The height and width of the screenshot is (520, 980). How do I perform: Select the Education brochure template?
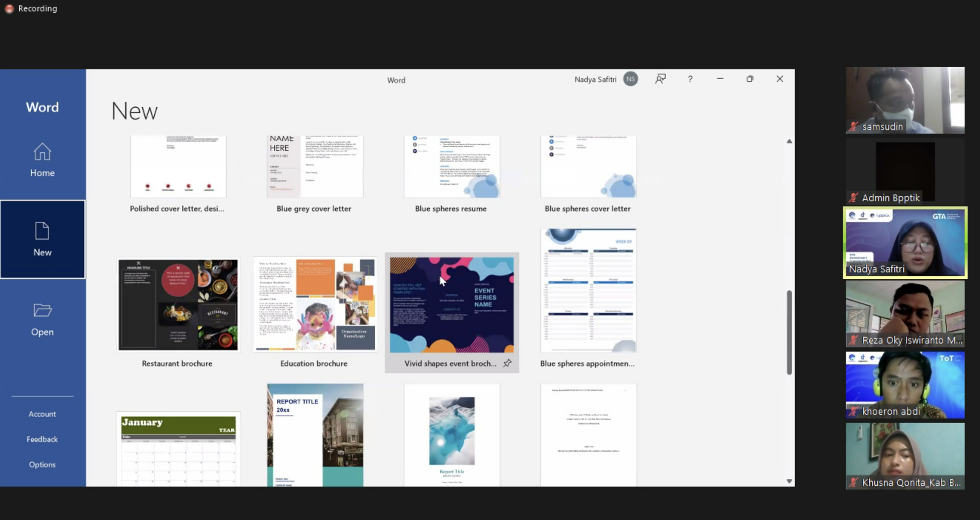[x=315, y=304]
